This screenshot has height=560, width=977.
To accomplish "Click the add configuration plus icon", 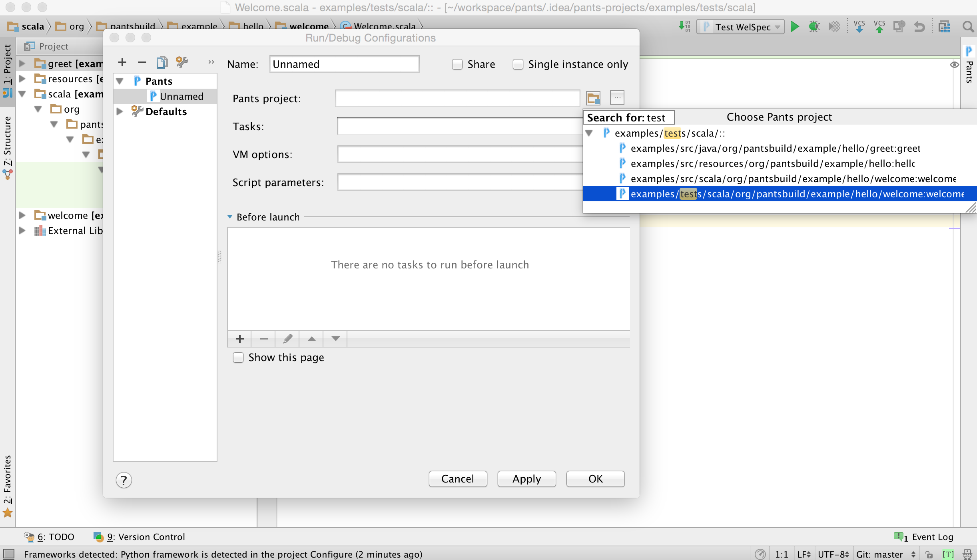I will [122, 62].
